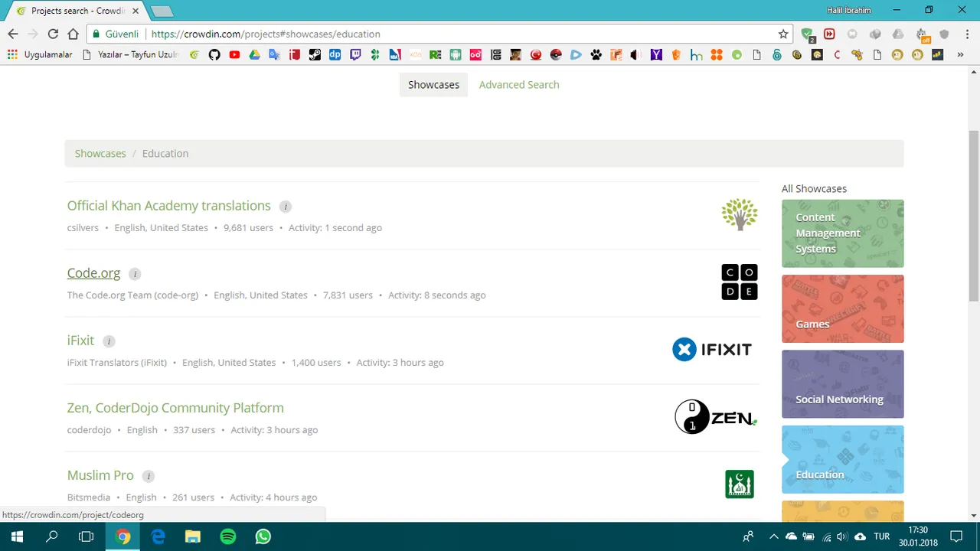This screenshot has width=980, height=551.
Task: Open the Games showcase tile
Action: coord(842,309)
